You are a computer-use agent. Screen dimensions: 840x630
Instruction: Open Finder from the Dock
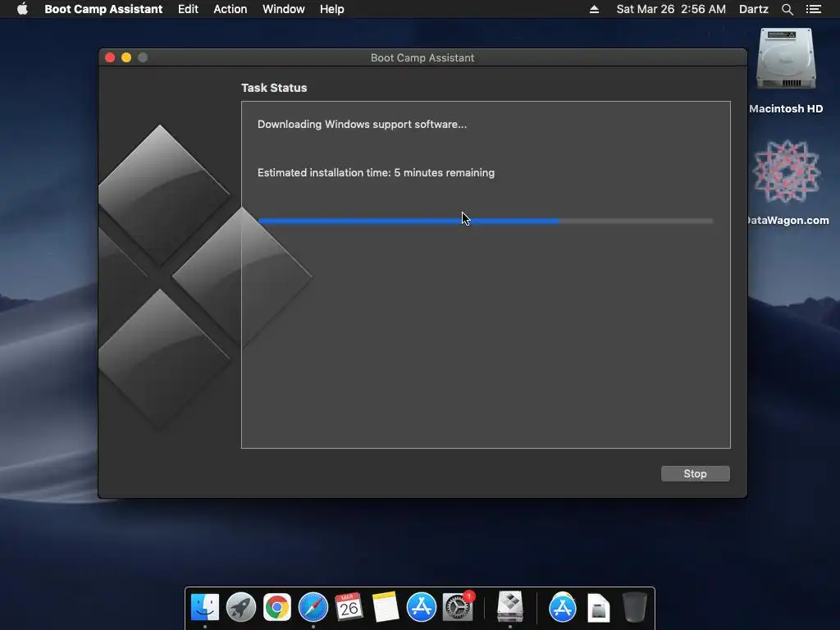click(204, 608)
